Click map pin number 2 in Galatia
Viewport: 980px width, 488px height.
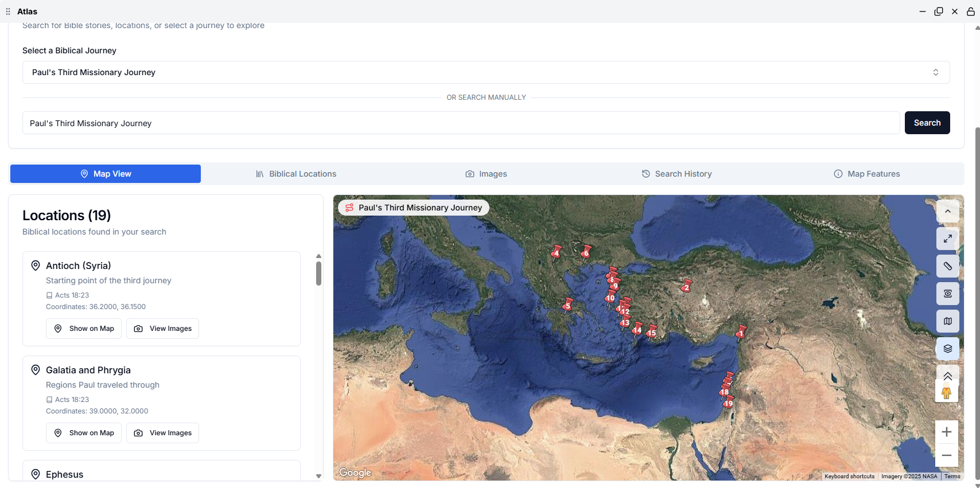(686, 287)
